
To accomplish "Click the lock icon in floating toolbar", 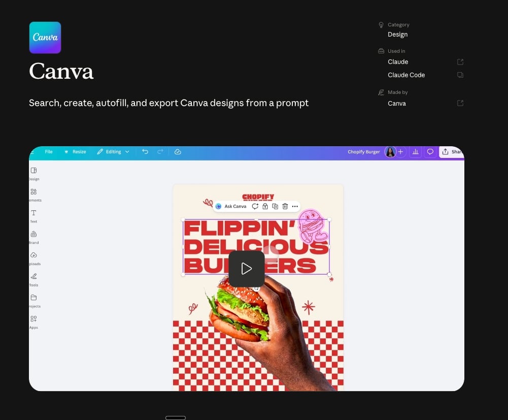I will pos(265,206).
